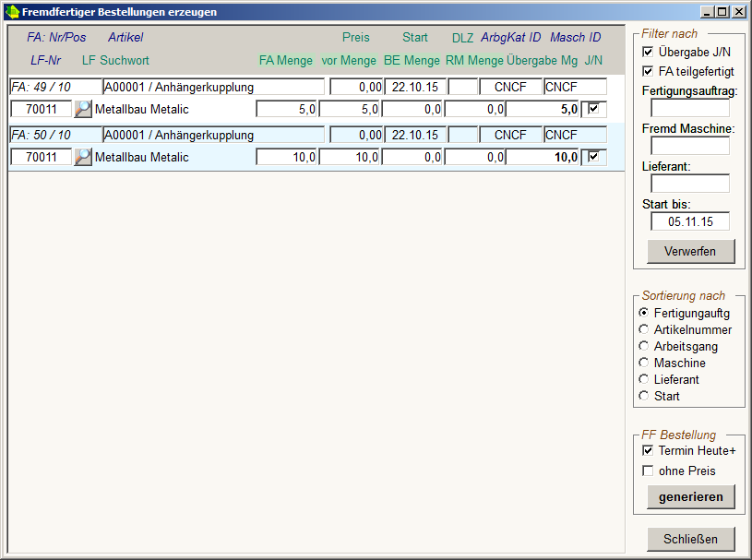This screenshot has width=752, height=560.
Task: Click the Preis field 0,00 for FA 49
Action: pos(356,87)
